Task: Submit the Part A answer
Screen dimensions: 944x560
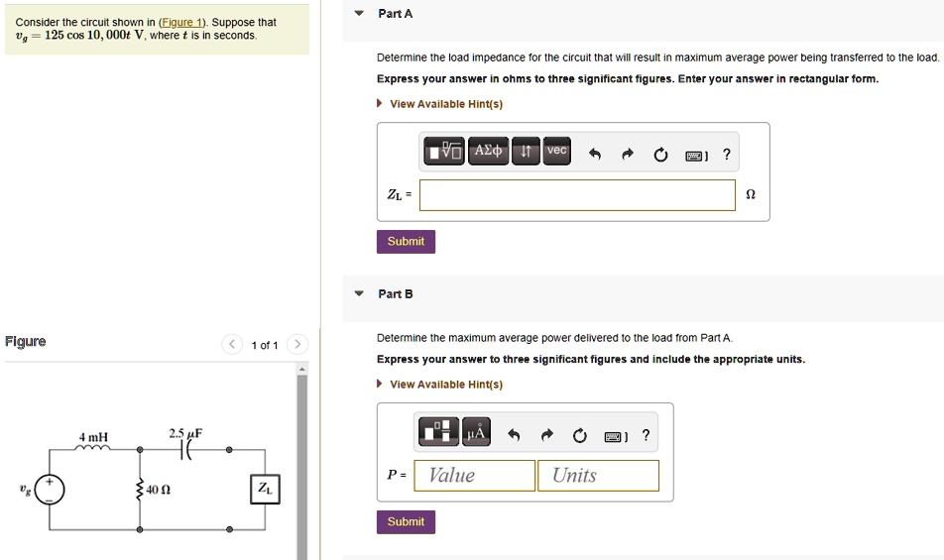Action: 406,241
